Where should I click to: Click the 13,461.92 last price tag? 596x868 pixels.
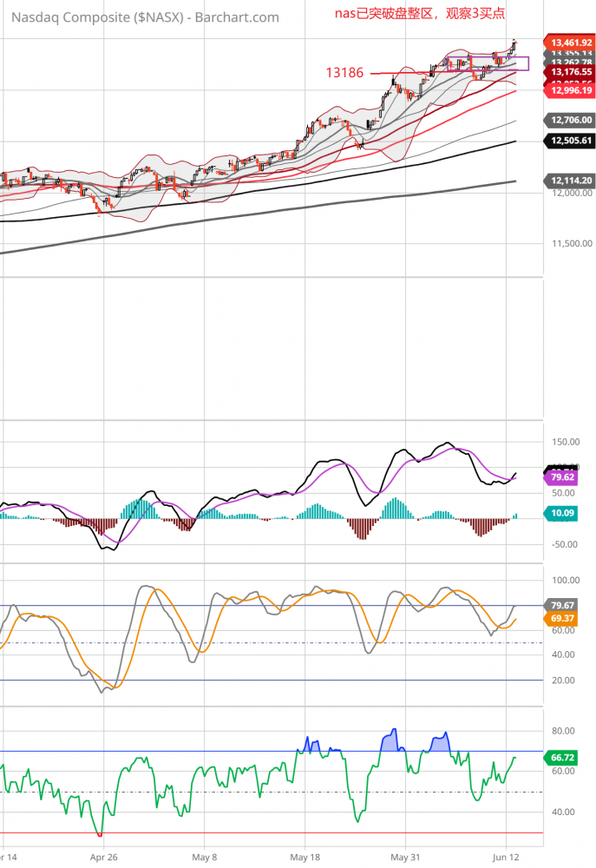[x=569, y=42]
